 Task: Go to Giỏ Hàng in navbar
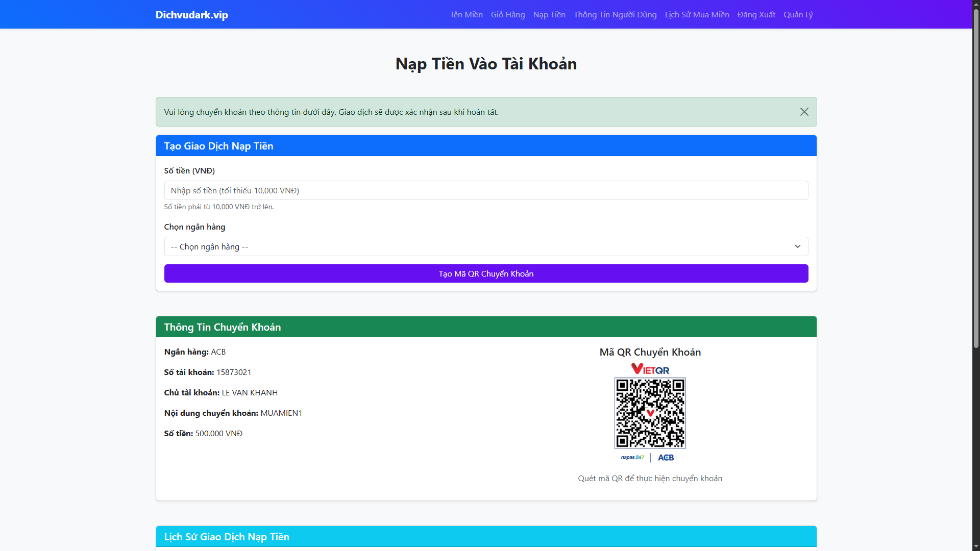(x=507, y=15)
